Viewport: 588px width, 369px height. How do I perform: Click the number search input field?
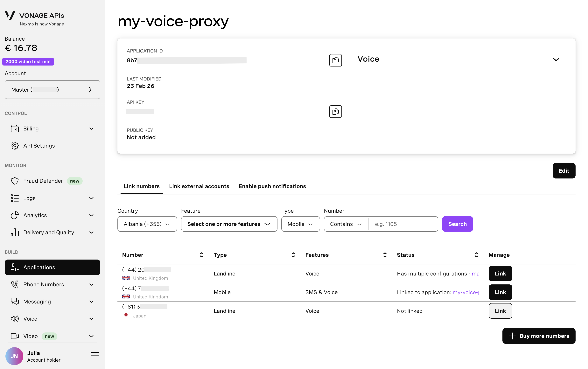[403, 224]
